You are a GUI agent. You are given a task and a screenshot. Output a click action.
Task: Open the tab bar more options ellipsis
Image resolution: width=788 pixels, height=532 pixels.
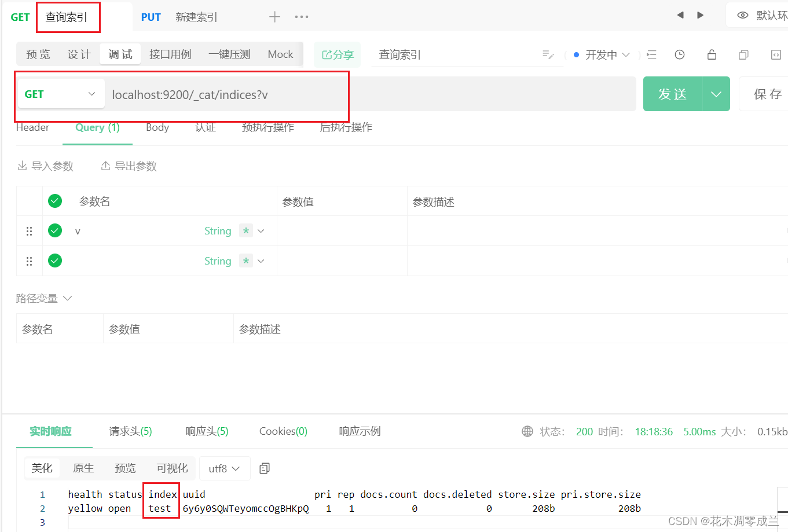[x=302, y=17]
